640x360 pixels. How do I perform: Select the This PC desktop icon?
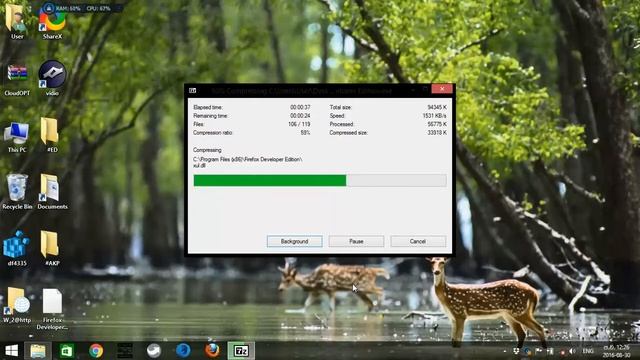pyautogui.click(x=17, y=137)
